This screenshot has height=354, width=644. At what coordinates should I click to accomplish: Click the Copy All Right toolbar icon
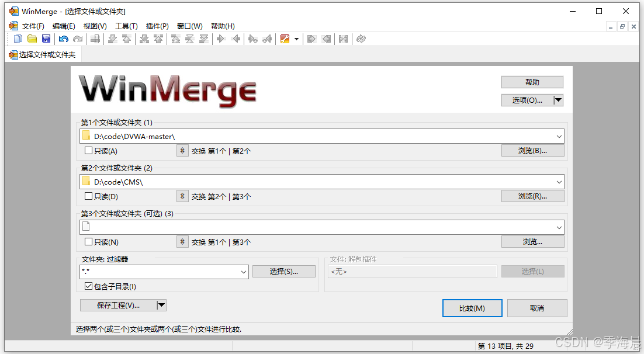click(311, 39)
